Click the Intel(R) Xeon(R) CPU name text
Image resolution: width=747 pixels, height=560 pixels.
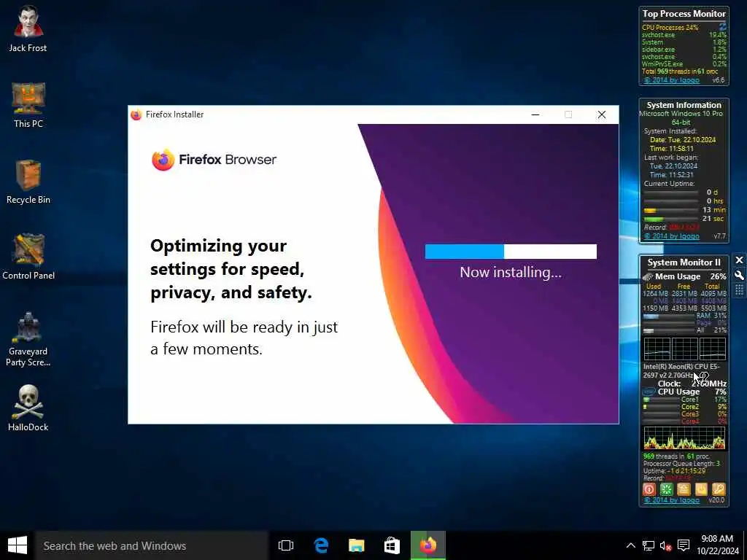pyautogui.click(x=682, y=371)
